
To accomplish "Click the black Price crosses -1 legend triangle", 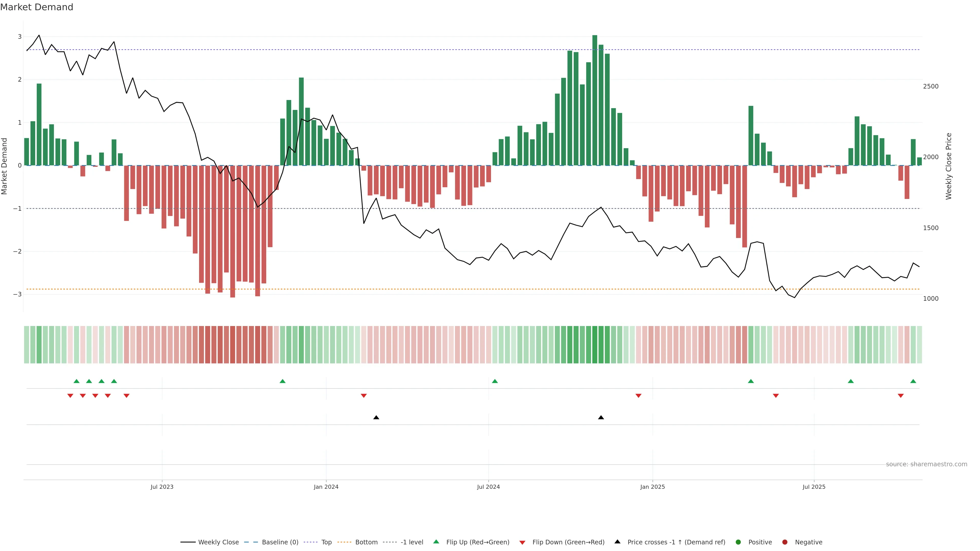I will [617, 542].
